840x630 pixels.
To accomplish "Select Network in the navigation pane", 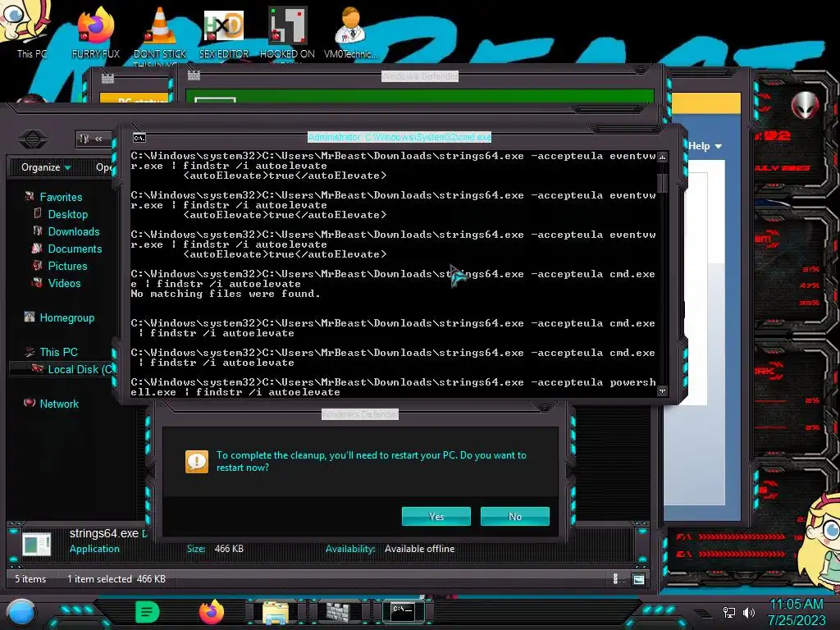I will click(59, 404).
